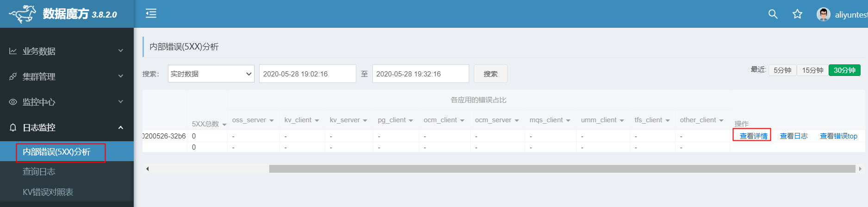Open user avatar for aliyuntest
This screenshot has height=207, width=868.
[x=823, y=14]
